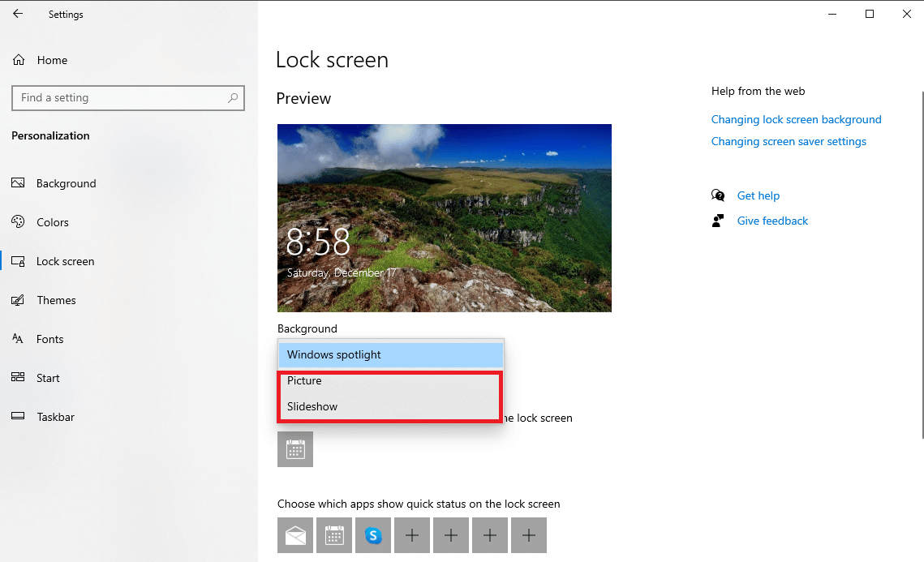Screen dimensions: 924x562
Task: Click the Taskbar bar icon
Action: (18, 416)
